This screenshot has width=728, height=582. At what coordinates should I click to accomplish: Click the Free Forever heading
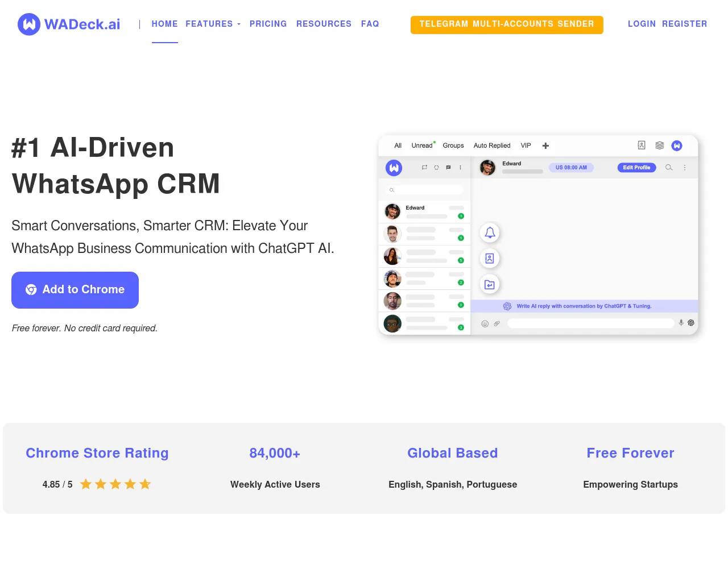coord(630,453)
